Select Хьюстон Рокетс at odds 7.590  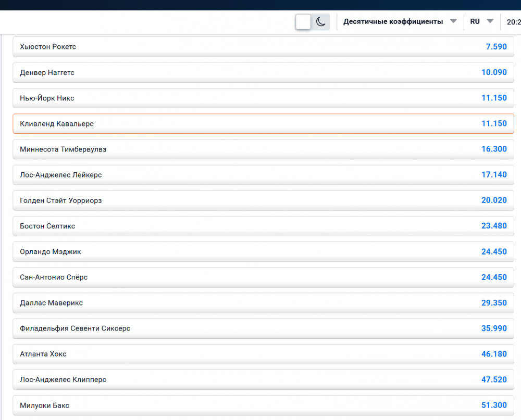263,47
